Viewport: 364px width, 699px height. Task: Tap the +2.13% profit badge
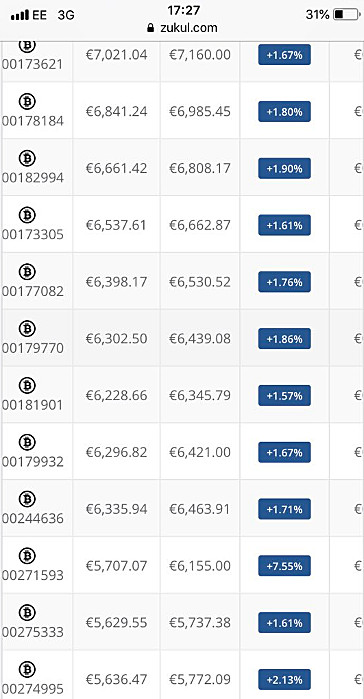click(x=284, y=680)
